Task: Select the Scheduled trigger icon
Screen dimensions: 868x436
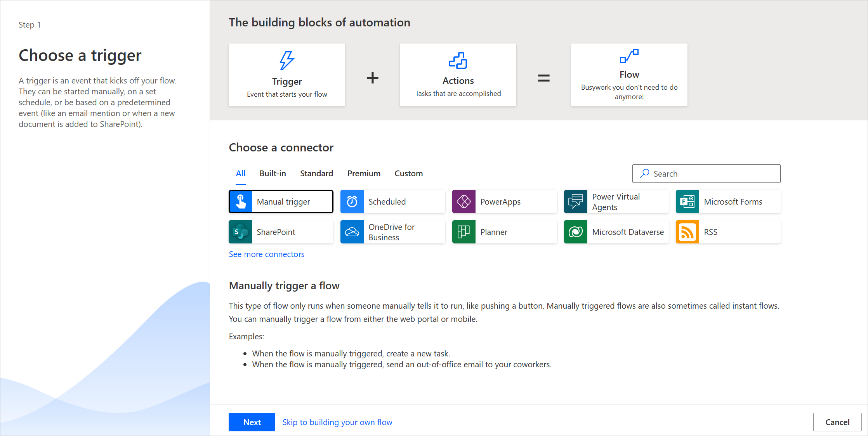Action: [353, 201]
